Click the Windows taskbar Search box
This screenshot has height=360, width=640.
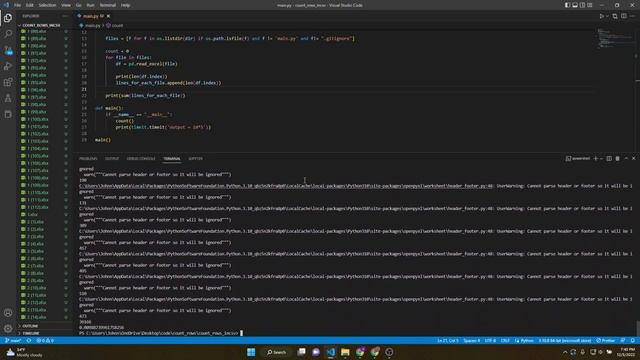pos(276,352)
